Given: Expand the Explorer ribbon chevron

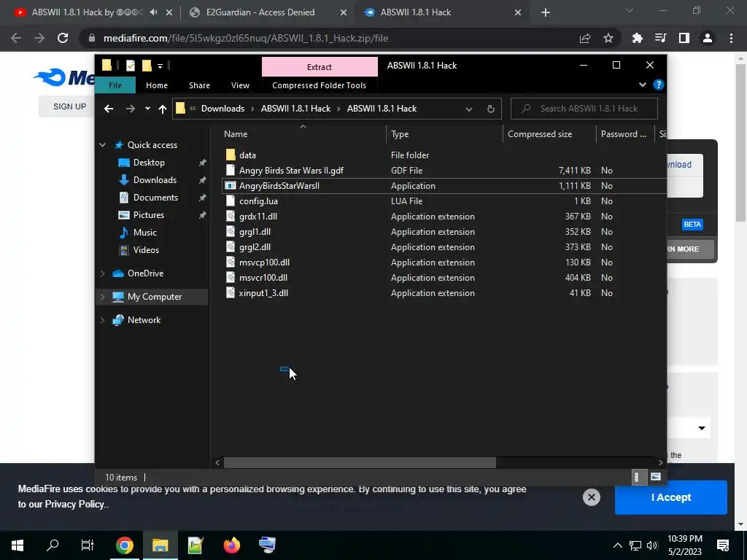Looking at the screenshot, I should 643,85.
